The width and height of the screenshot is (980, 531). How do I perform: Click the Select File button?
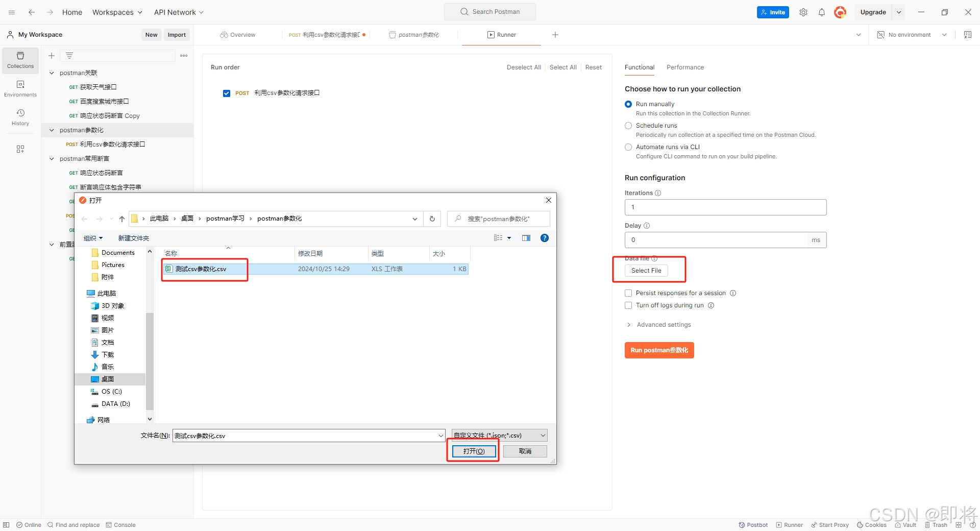pyautogui.click(x=646, y=271)
